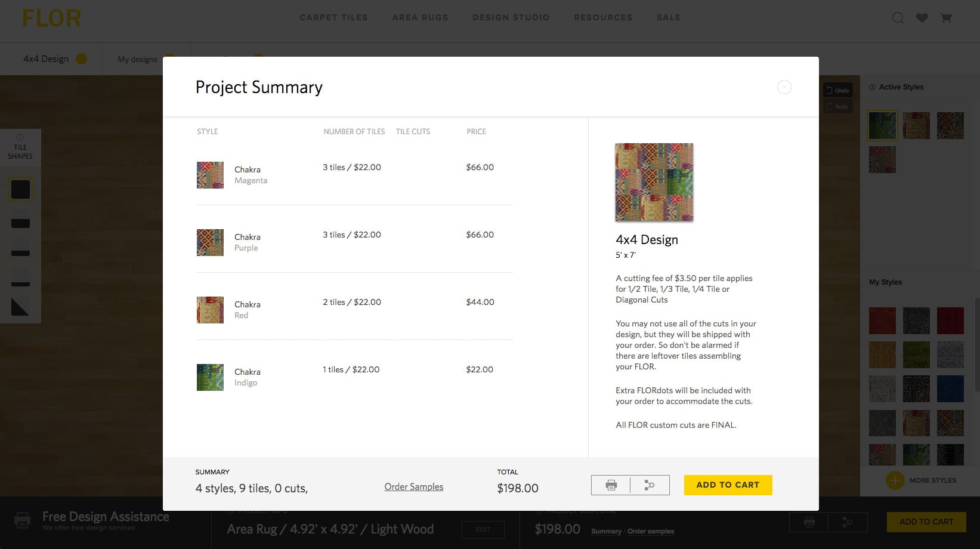Click the Tile Shapes info icon
The image size is (980, 549).
pyautogui.click(x=20, y=137)
